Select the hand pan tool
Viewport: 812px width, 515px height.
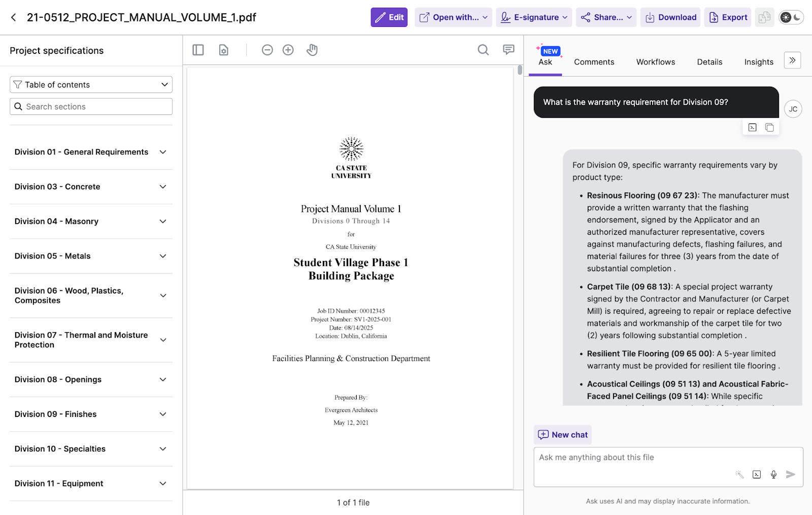tap(312, 50)
